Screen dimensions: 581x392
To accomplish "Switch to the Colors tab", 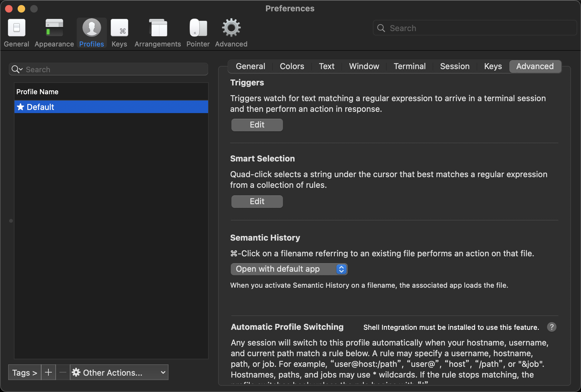I will pyautogui.click(x=292, y=66).
